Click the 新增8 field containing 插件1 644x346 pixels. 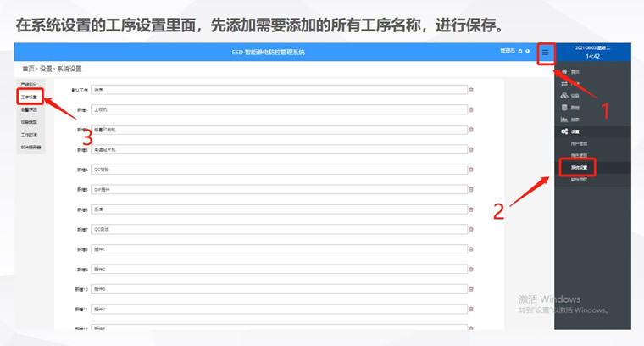[279, 249]
